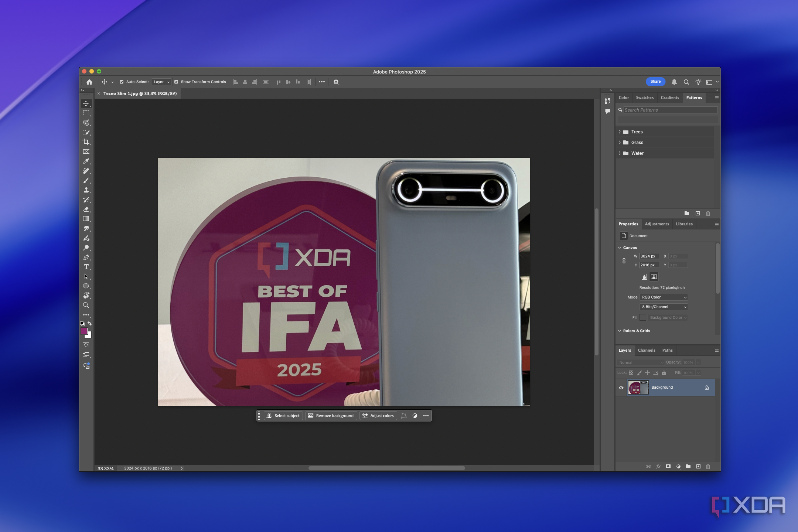The width and height of the screenshot is (798, 532).
Task: Uncheck Show Transform Controls
Action: click(176, 82)
